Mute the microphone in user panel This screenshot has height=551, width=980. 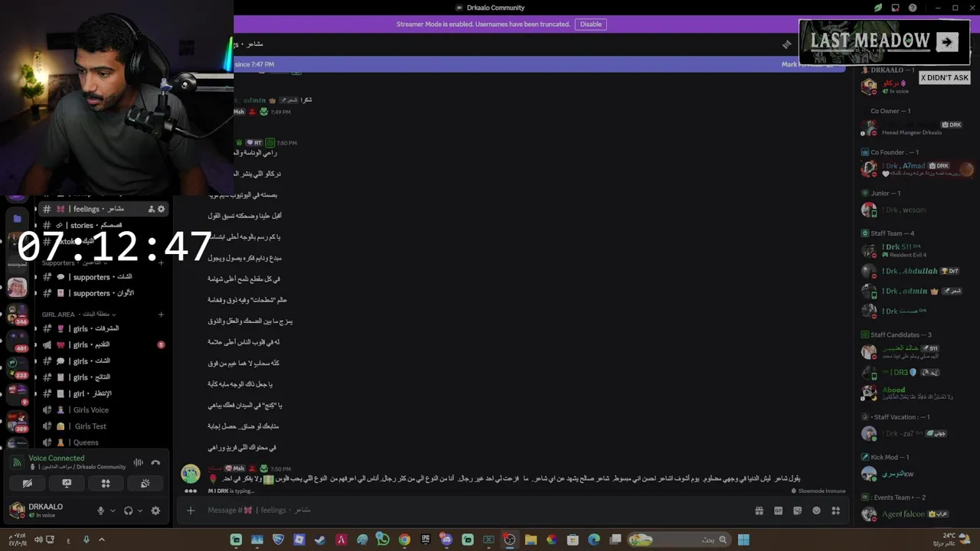pos(100,510)
